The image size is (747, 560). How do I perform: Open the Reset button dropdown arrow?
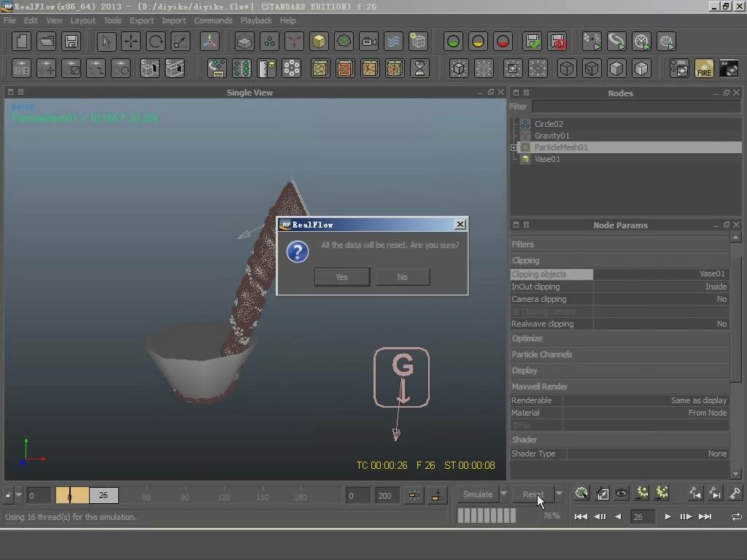coord(560,494)
